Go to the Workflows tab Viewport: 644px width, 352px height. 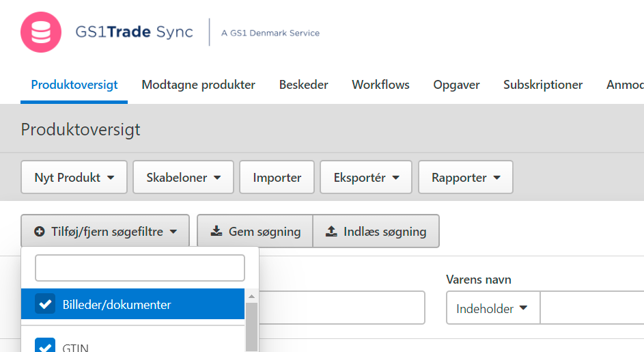[x=380, y=85]
